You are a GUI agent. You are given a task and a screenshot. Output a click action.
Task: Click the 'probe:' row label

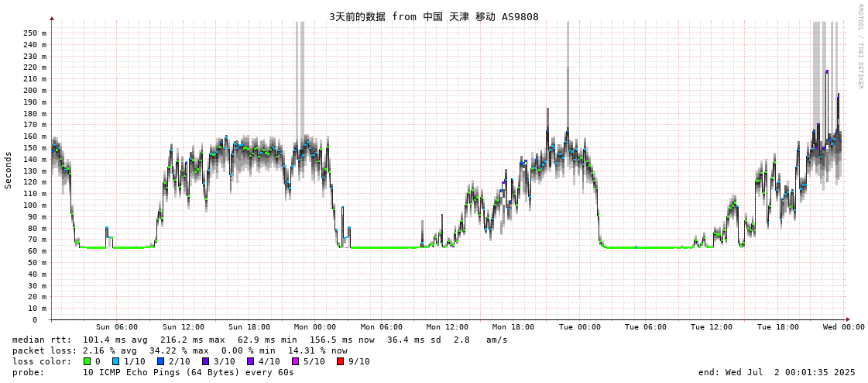28,372
